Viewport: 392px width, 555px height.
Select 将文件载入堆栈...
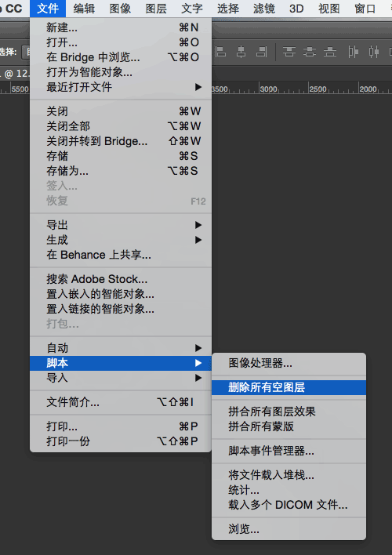click(289, 475)
